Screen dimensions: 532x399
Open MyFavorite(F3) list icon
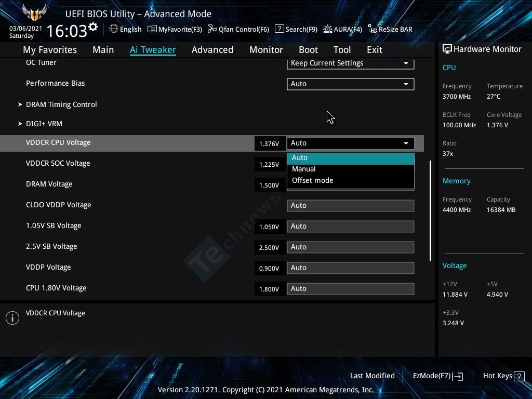point(152,29)
